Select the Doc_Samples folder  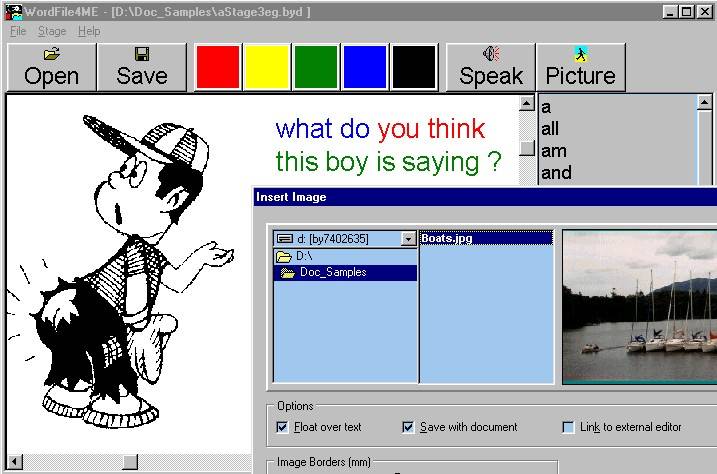point(345,272)
